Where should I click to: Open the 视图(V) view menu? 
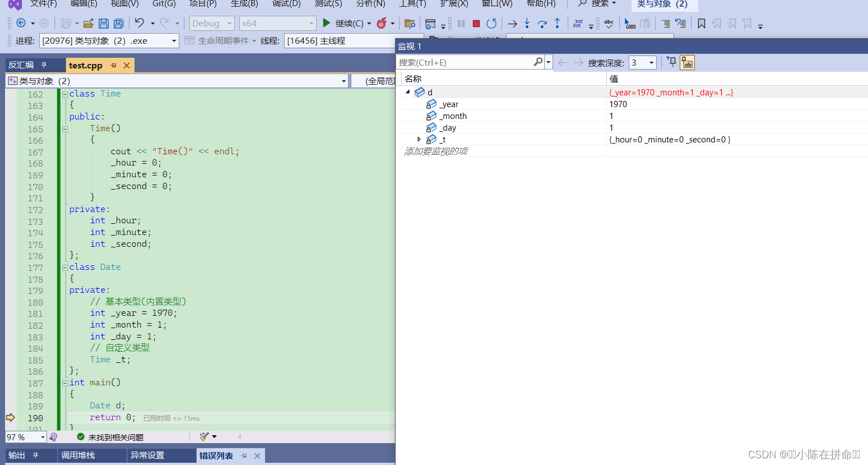(124, 4)
